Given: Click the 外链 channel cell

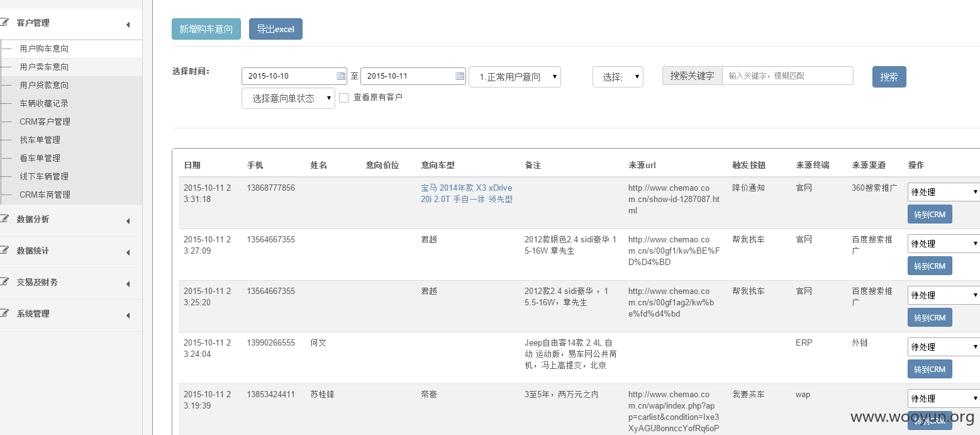Looking at the screenshot, I should (860, 343).
